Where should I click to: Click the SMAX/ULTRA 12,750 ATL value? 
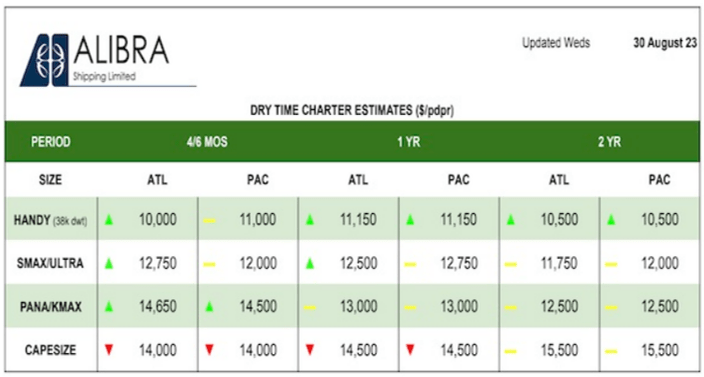(x=158, y=263)
